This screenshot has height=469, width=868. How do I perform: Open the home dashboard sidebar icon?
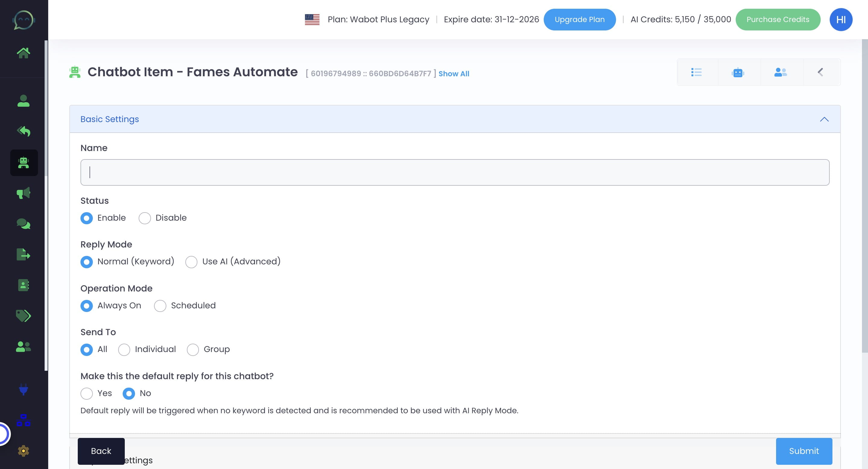click(23, 53)
